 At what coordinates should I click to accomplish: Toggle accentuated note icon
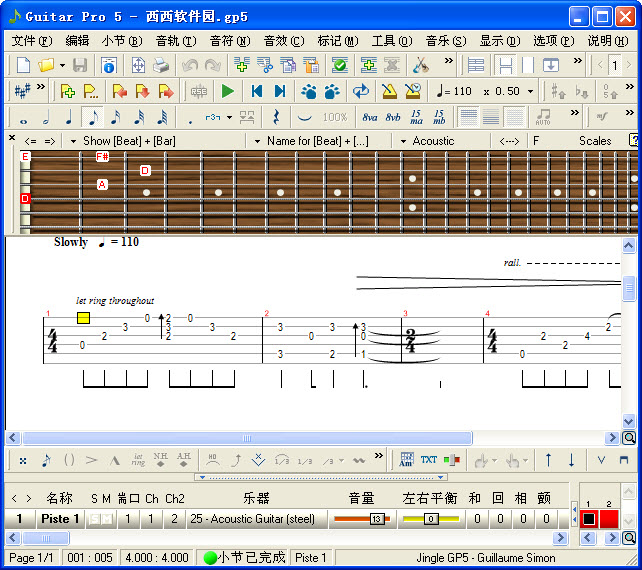point(91,460)
